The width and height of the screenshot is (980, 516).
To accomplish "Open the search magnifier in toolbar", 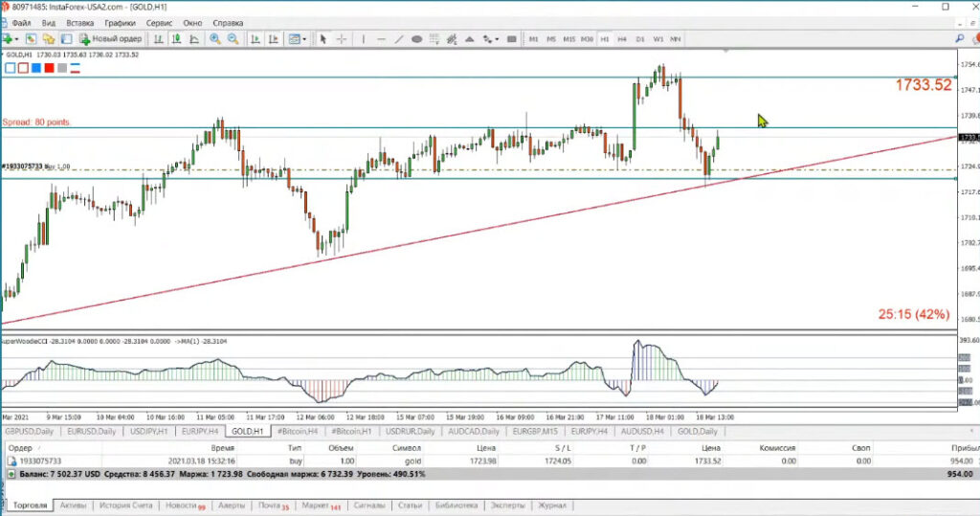I will pos(959,39).
